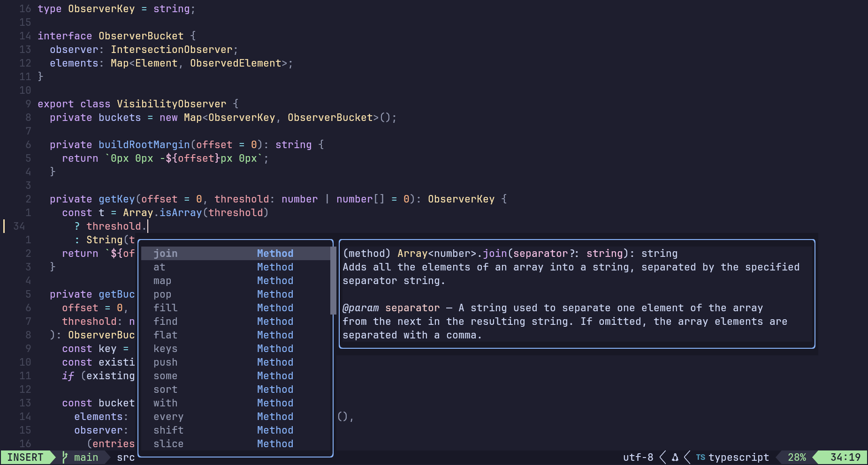Choose the map method from completion list
The image size is (868, 465).
click(162, 281)
